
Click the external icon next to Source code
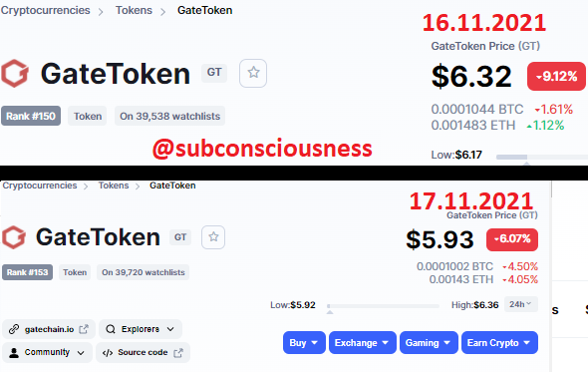[178, 352]
